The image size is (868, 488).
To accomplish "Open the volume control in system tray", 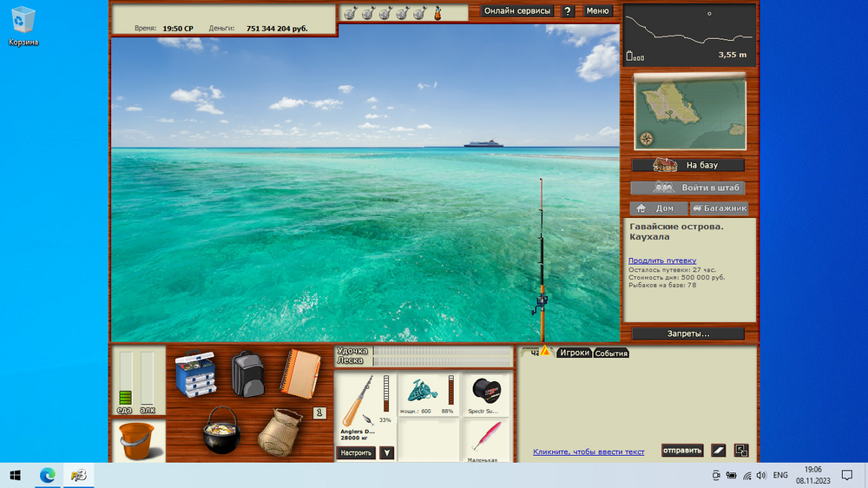I will pyautogui.click(x=762, y=475).
